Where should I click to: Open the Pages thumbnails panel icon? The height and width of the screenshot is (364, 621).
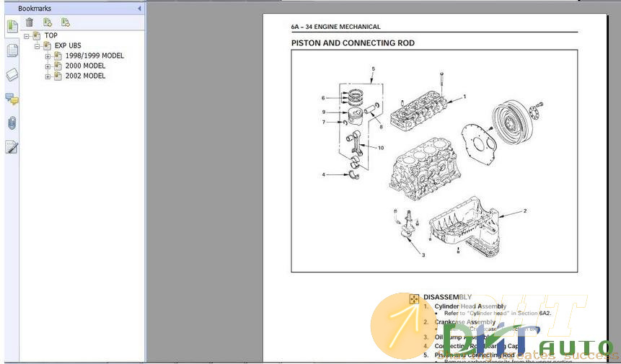12,50
